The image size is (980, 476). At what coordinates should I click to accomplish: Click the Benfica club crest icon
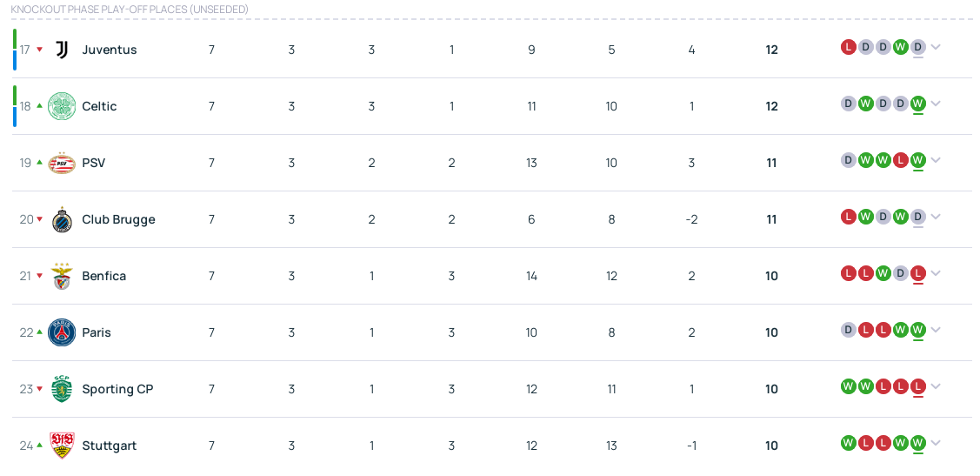62,276
